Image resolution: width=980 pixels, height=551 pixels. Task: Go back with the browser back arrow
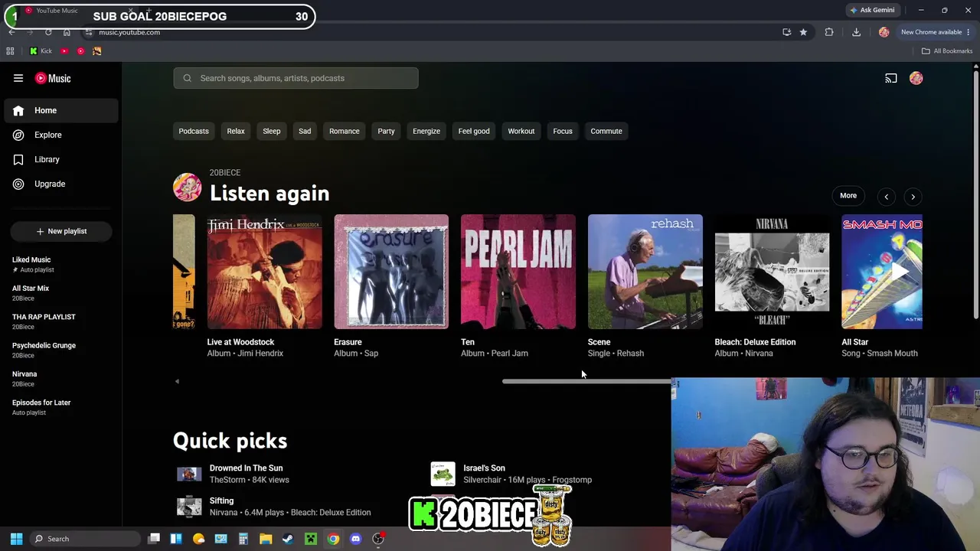click(x=11, y=32)
